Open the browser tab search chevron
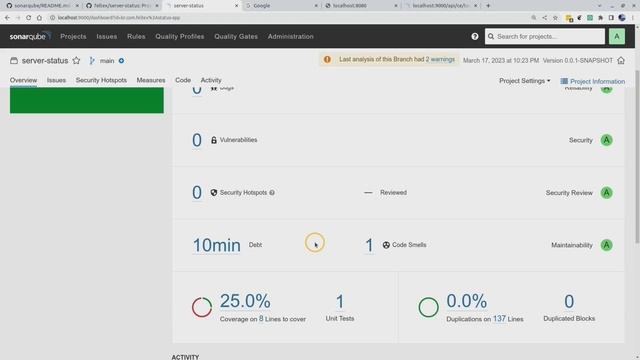640x360 pixels. pos(599,6)
